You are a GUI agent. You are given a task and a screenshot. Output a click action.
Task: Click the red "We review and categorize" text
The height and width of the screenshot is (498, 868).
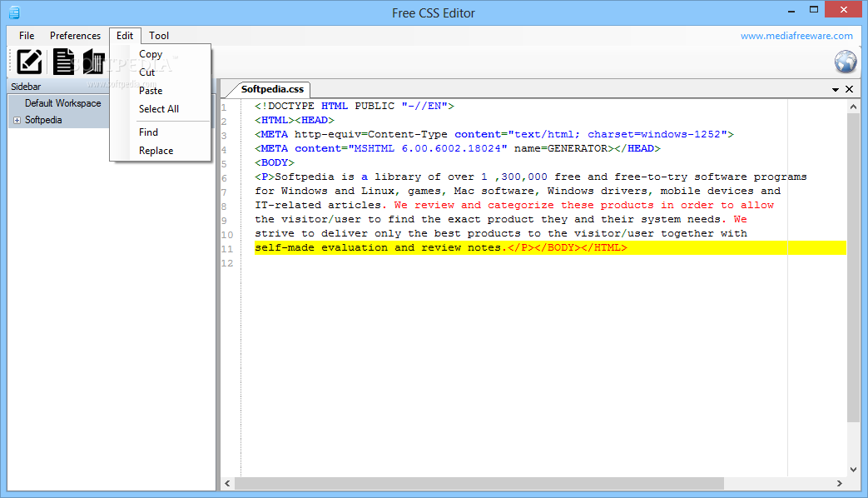474,205
